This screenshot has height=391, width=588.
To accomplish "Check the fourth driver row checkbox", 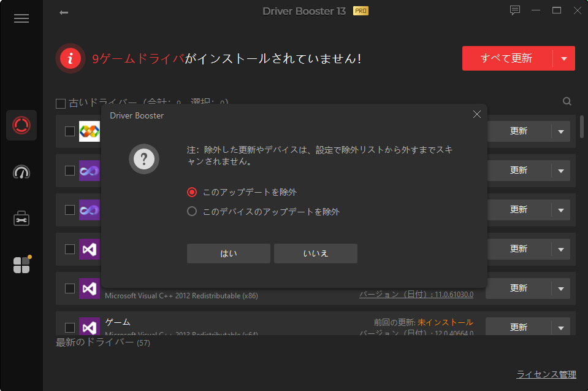I will pyautogui.click(x=70, y=249).
